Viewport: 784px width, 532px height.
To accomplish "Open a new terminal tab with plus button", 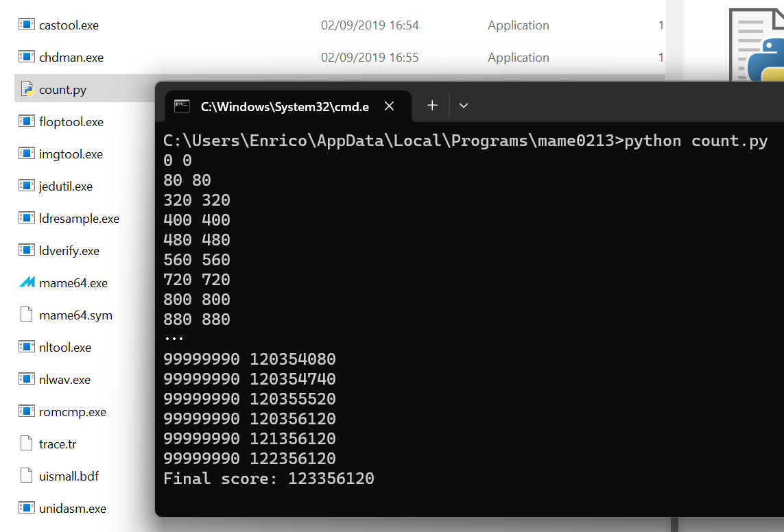I will coord(432,106).
